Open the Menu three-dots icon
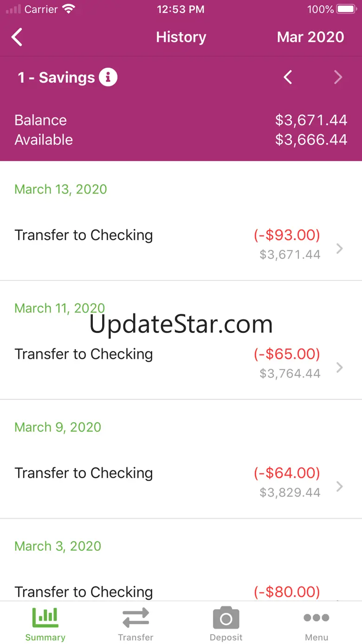Screen dimensions: 362x644 point(317,618)
